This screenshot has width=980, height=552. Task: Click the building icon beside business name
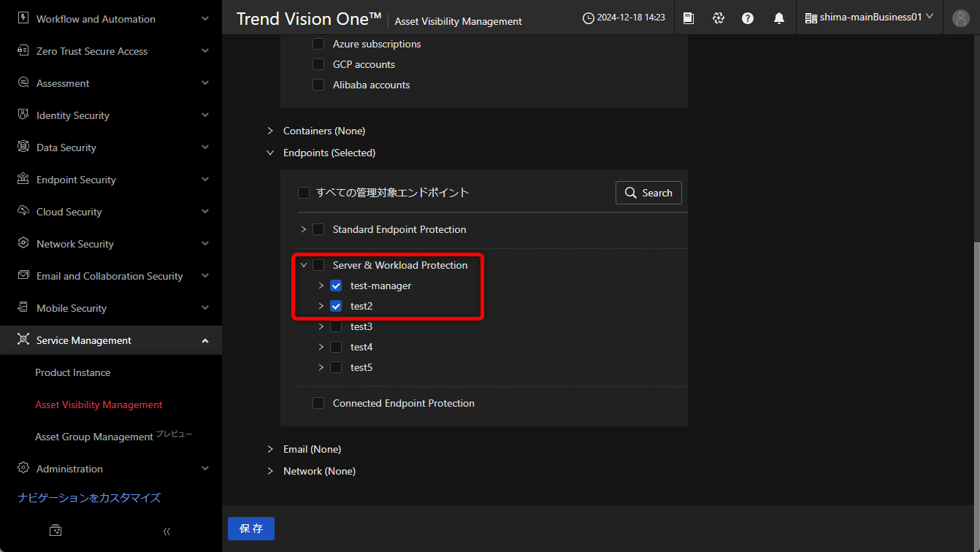pyautogui.click(x=811, y=18)
